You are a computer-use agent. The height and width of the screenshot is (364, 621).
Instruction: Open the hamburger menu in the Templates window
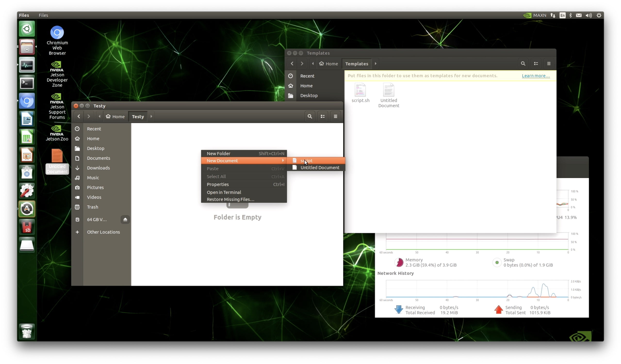point(549,63)
